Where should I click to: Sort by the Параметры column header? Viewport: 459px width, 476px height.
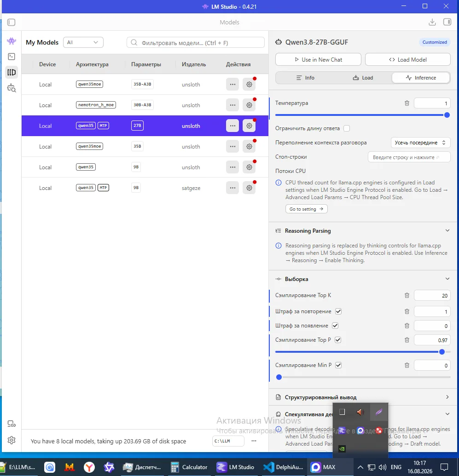click(x=146, y=64)
